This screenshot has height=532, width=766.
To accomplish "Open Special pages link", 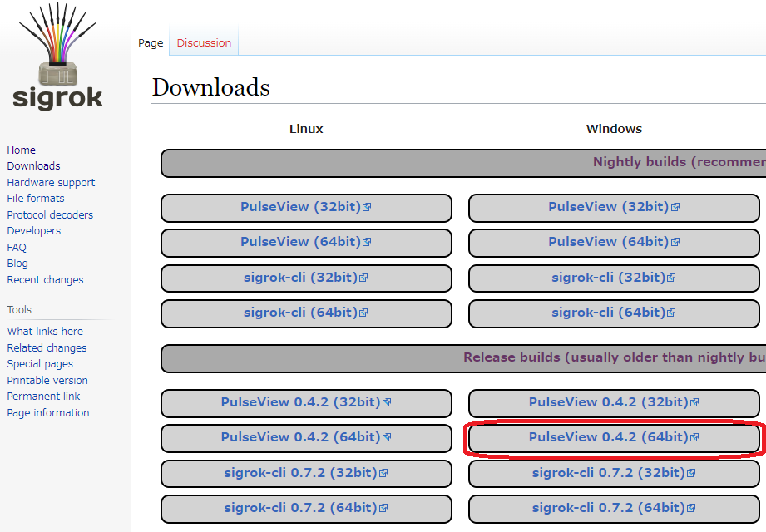I will point(40,364).
